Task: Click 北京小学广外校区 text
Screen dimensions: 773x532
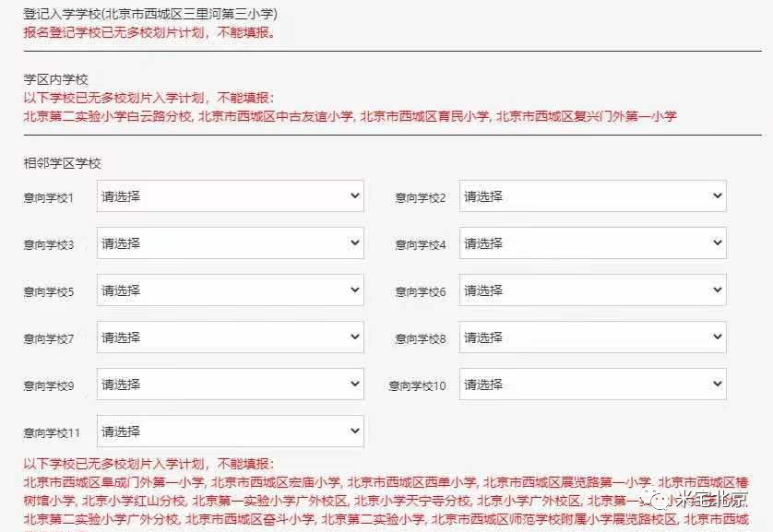Action: tap(529, 501)
